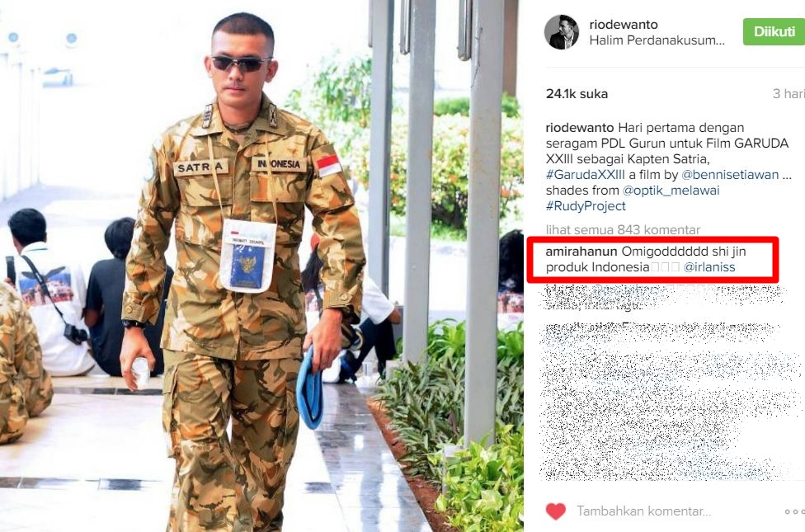Click the 3 hari timestamp
This screenshot has height=532, width=805.
pos(789,94)
